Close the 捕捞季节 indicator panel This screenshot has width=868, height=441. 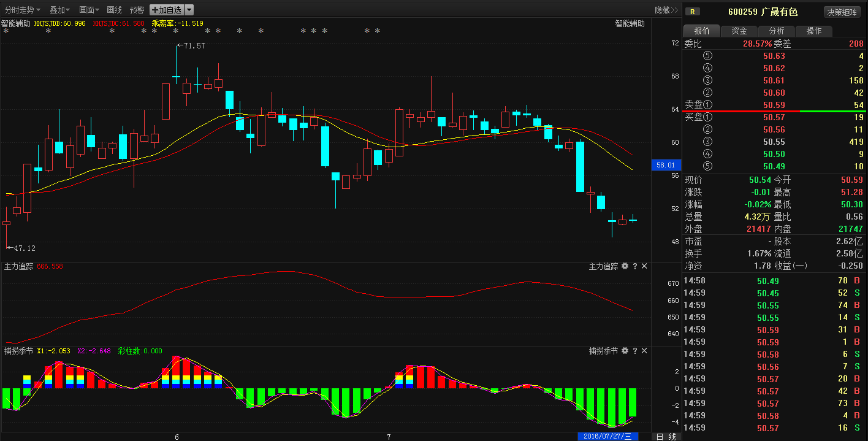[x=644, y=351]
